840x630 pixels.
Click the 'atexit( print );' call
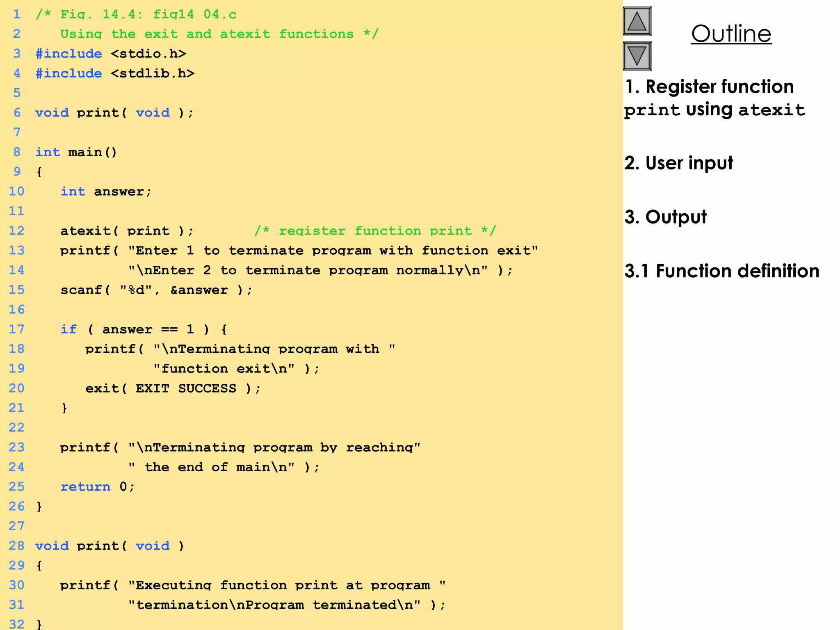[x=127, y=231]
